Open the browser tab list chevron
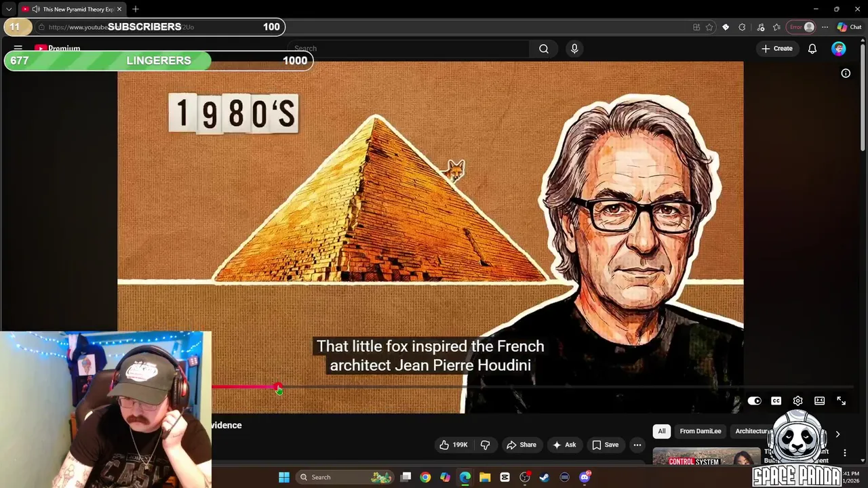The image size is (868, 488). [9, 9]
